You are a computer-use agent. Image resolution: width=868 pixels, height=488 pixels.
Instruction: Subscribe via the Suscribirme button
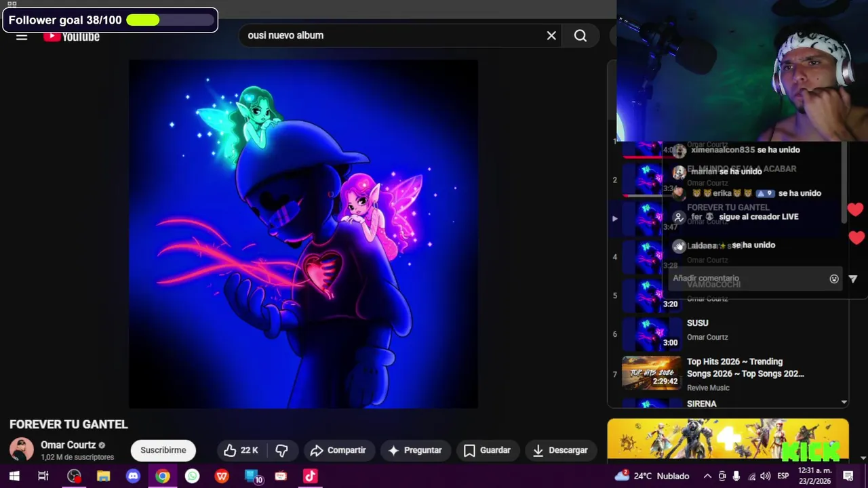click(x=163, y=450)
